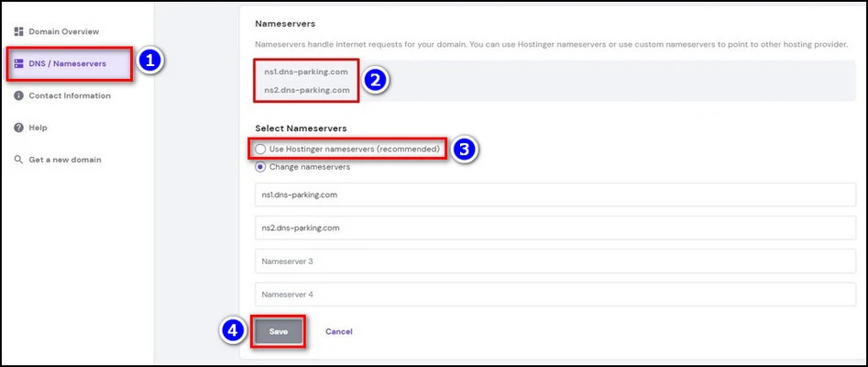
Task: Open DNS / Nameservers sidebar item
Action: tap(67, 63)
